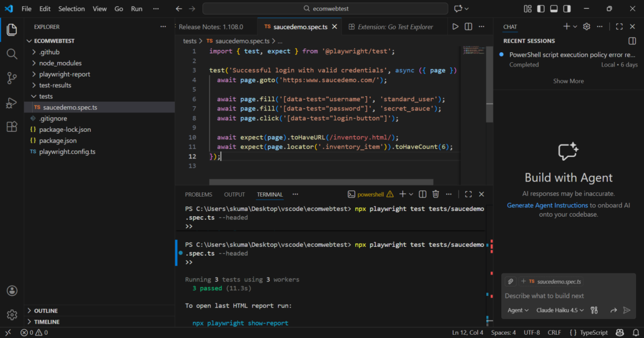
Task: Expand the OUTLINE section
Action: pyautogui.click(x=45, y=310)
